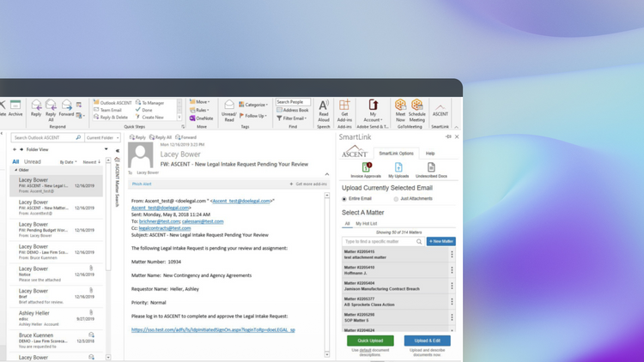The image size is (644, 362).
Task: Open the Rules dropdown
Action: click(x=199, y=110)
